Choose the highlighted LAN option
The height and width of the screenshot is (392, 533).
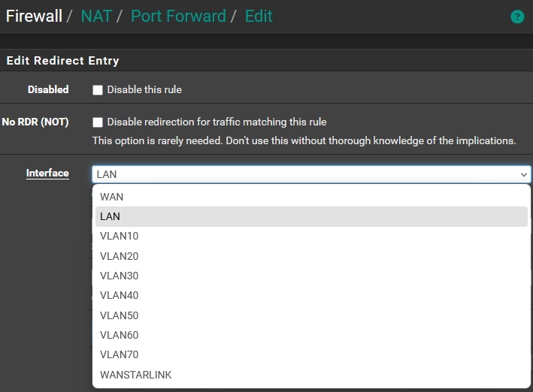(110, 216)
